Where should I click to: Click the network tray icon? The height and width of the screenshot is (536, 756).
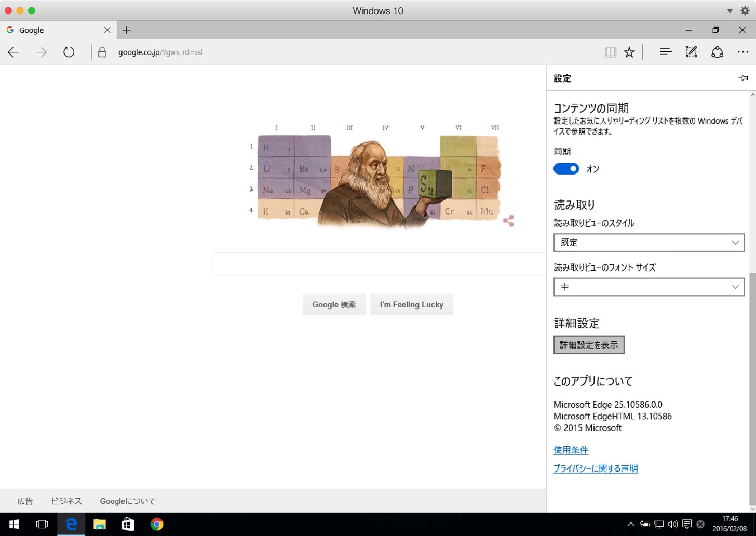659,524
